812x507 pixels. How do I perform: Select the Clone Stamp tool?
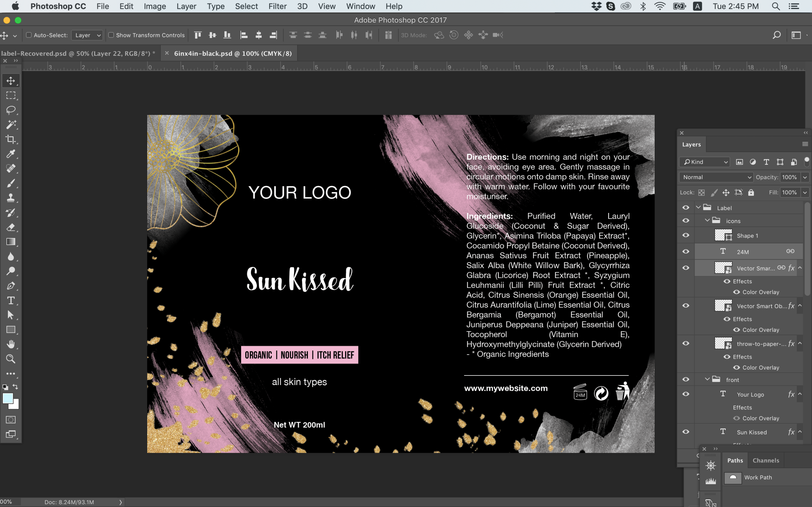[x=11, y=198]
